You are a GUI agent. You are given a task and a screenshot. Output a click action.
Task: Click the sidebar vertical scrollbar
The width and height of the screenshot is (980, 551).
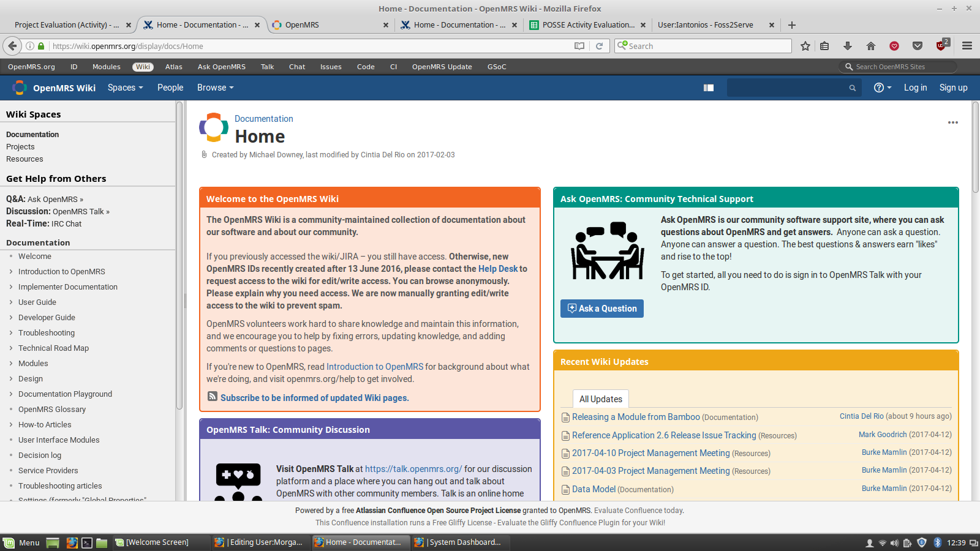coord(179,256)
